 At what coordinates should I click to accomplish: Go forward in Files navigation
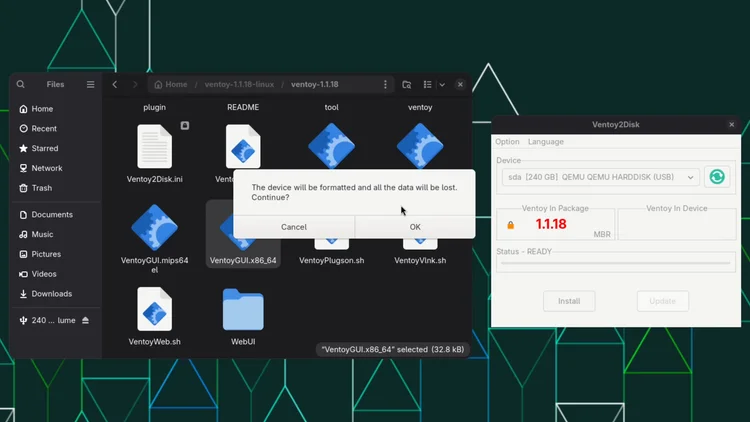coord(135,84)
